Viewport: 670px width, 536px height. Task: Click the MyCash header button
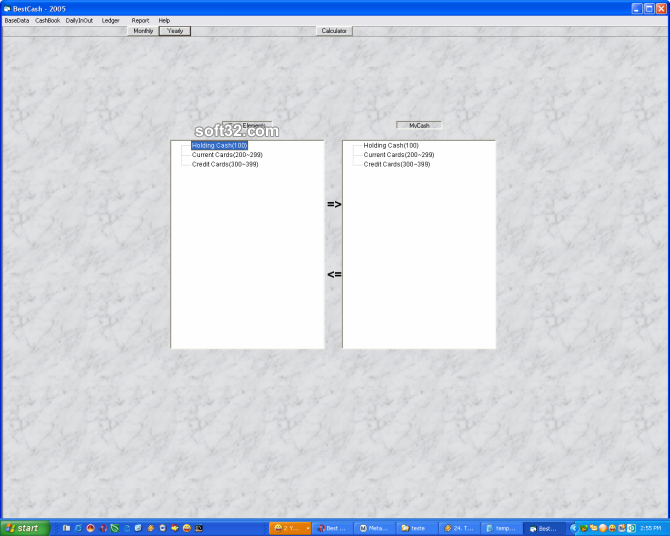[419, 125]
